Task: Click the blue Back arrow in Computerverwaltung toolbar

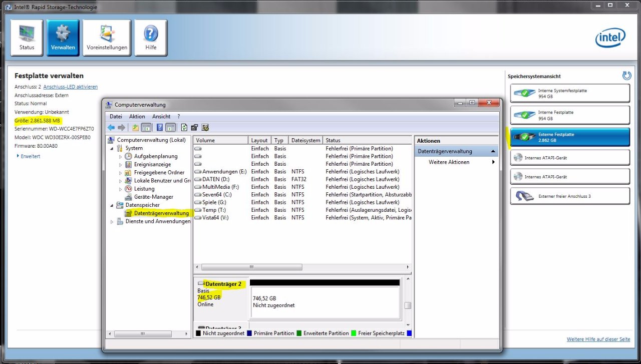Action: pos(111,128)
